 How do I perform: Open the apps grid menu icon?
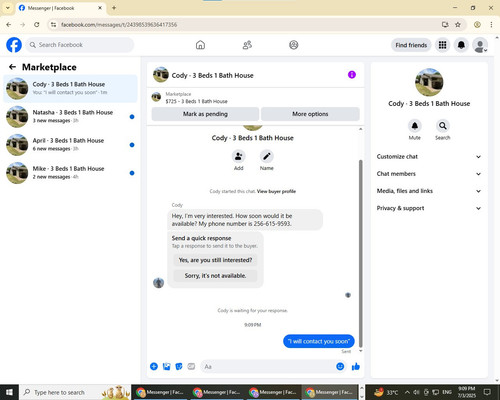[442, 45]
